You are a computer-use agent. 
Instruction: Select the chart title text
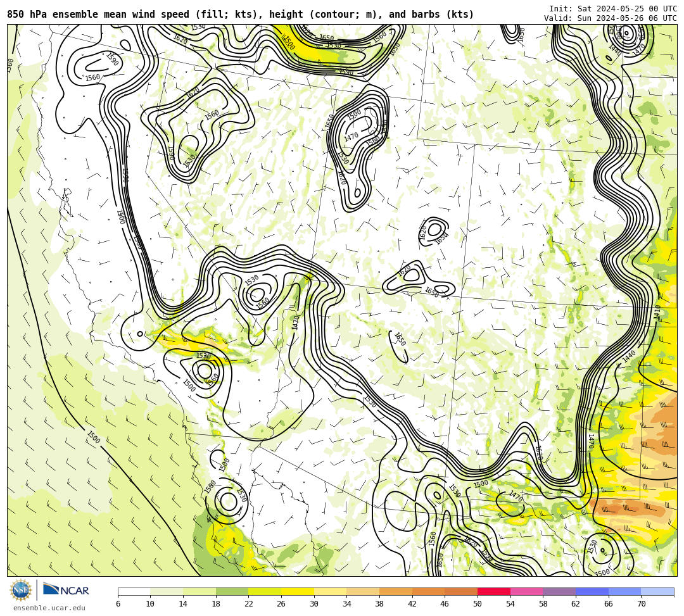tap(241, 15)
